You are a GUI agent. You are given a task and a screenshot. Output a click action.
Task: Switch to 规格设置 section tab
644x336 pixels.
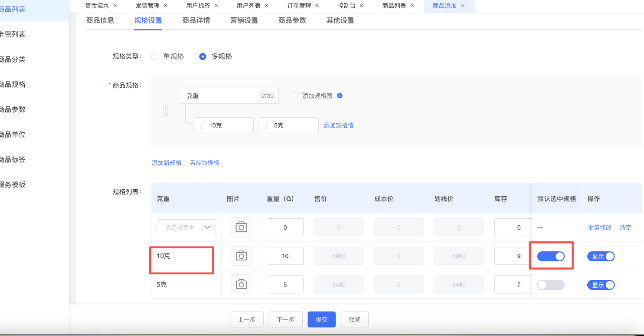pos(148,20)
